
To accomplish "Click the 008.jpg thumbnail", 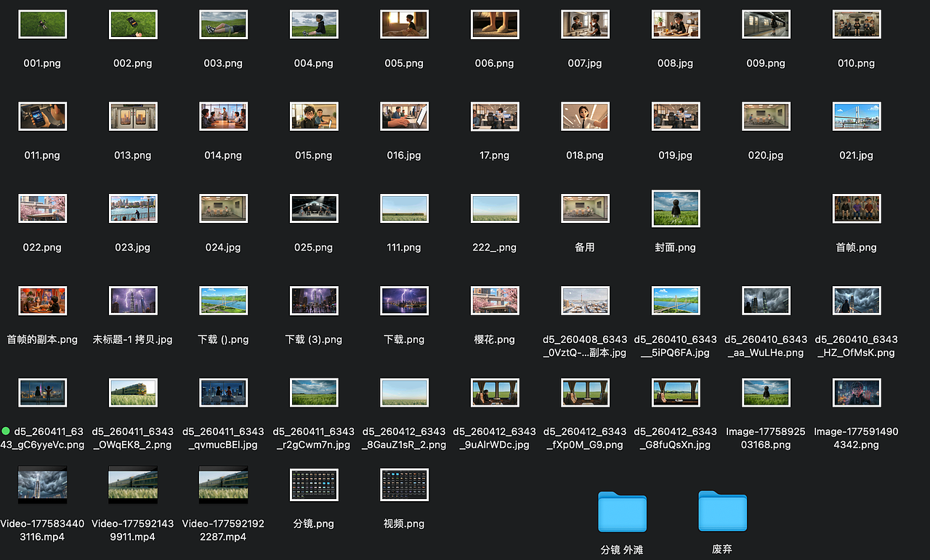I will (676, 24).
